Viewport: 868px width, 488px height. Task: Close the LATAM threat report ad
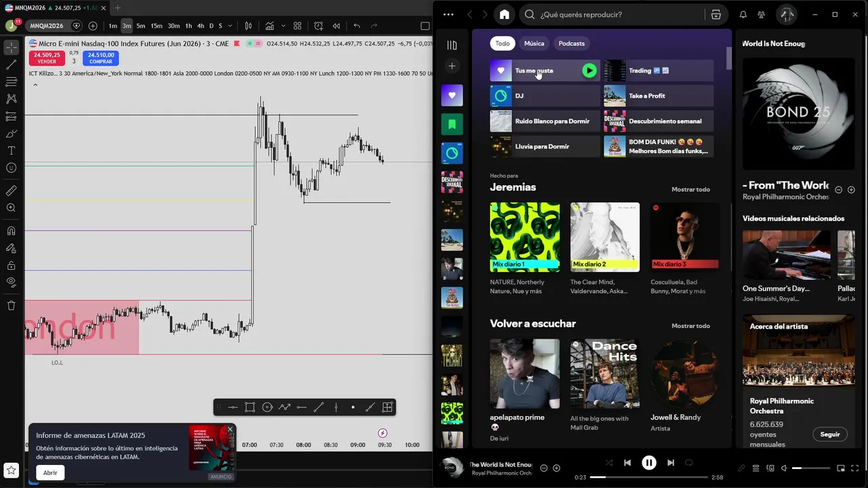[x=230, y=429]
